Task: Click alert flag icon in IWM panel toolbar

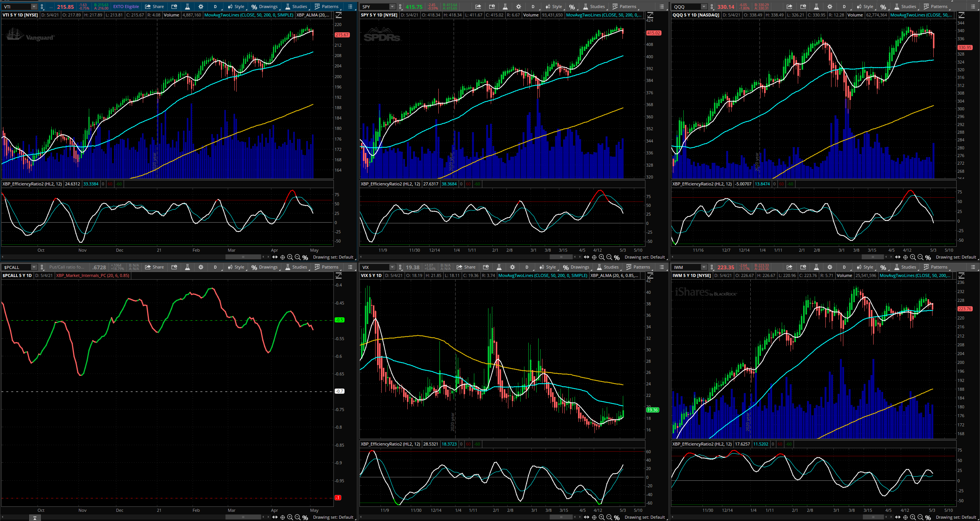Action: (x=803, y=267)
